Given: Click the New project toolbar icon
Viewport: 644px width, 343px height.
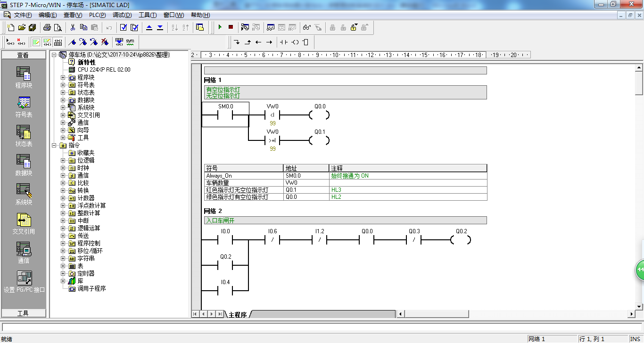Looking at the screenshot, I should [10, 27].
